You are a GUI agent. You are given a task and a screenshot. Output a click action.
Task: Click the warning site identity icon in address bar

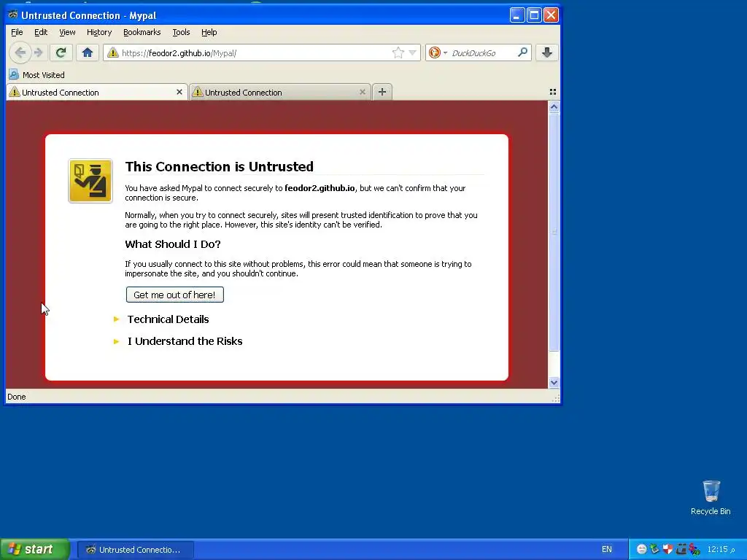point(112,52)
